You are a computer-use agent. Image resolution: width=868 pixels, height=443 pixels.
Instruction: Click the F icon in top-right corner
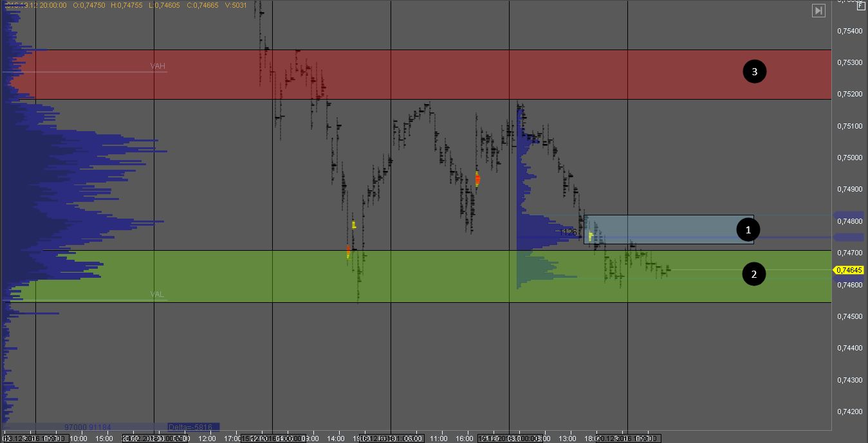point(861,5)
